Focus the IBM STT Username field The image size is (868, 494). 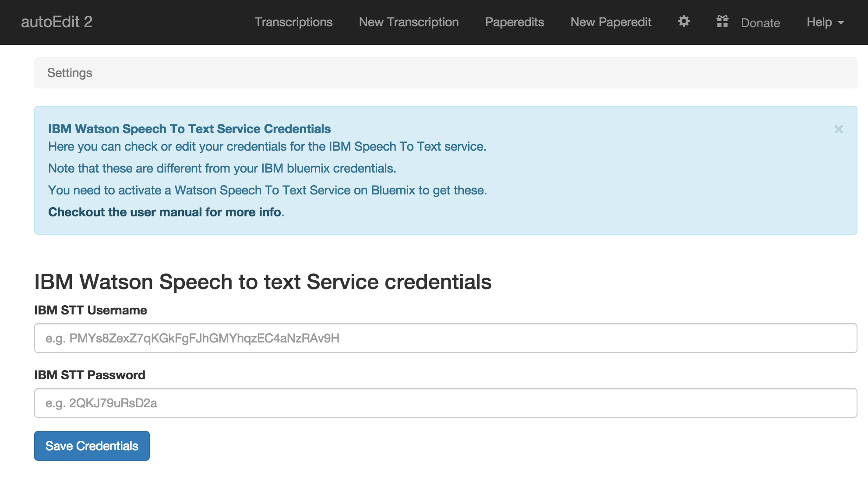point(445,338)
